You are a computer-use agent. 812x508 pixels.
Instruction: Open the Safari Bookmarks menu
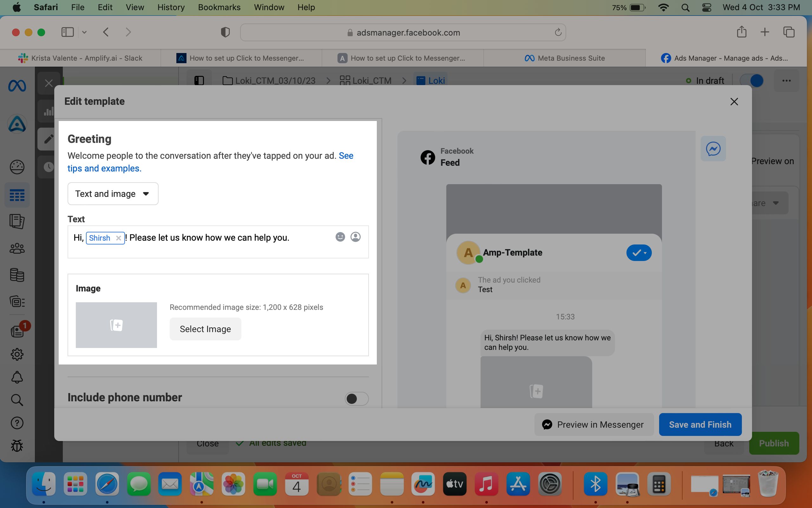tap(219, 7)
